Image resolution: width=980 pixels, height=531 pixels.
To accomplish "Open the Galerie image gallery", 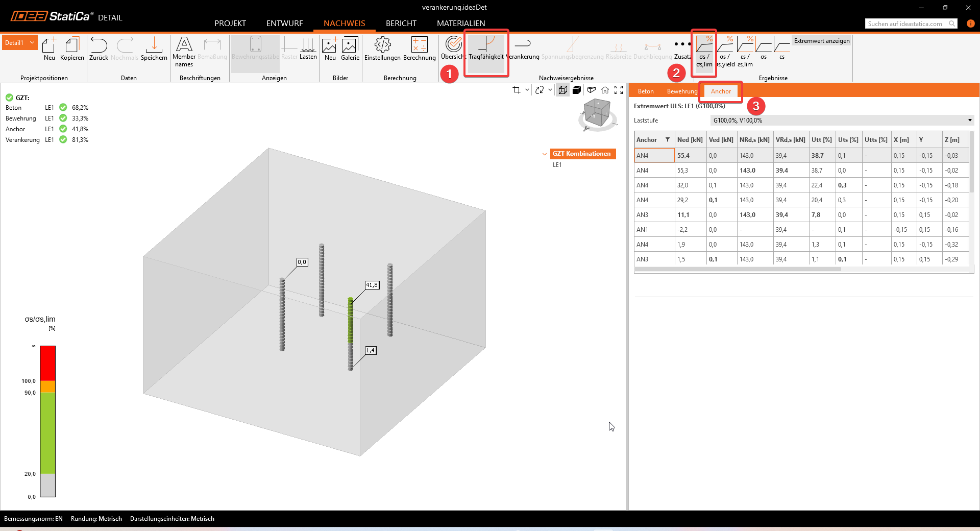I will tap(350, 49).
